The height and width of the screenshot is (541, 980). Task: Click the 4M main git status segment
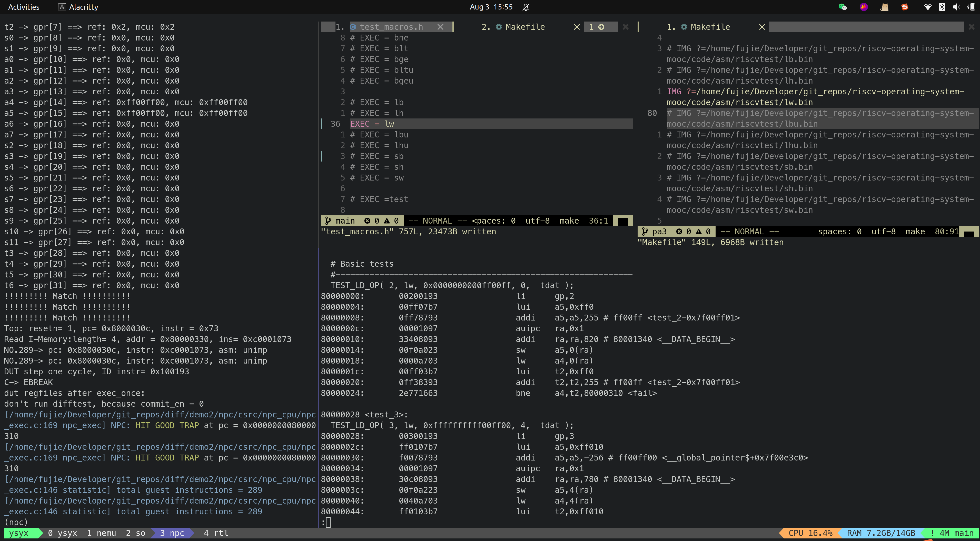click(952, 533)
